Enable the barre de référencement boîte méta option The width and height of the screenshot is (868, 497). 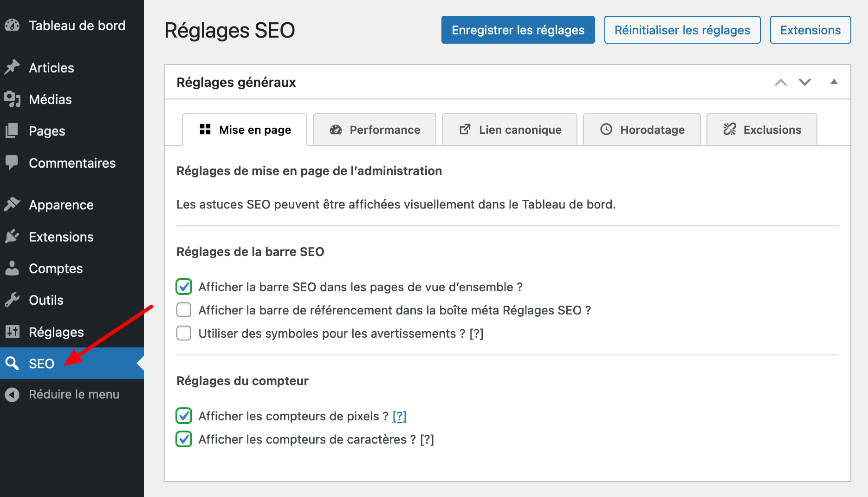point(183,310)
